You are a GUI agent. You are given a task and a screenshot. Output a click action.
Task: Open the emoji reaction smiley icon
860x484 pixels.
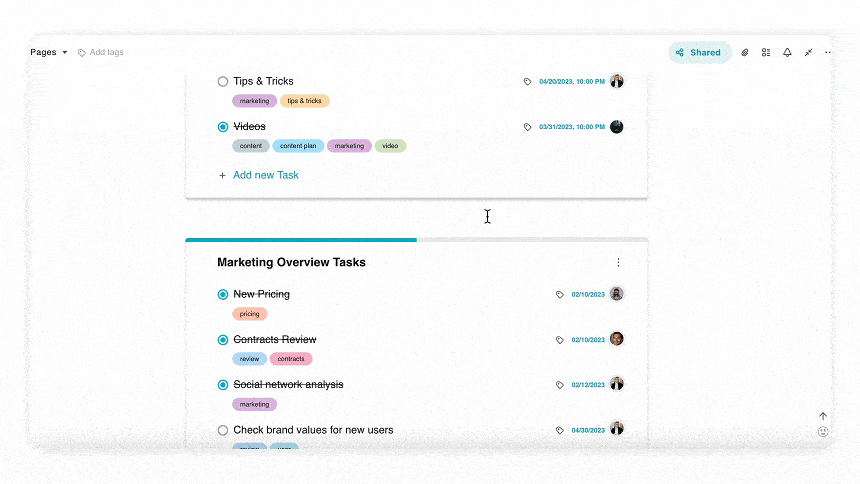(x=823, y=432)
